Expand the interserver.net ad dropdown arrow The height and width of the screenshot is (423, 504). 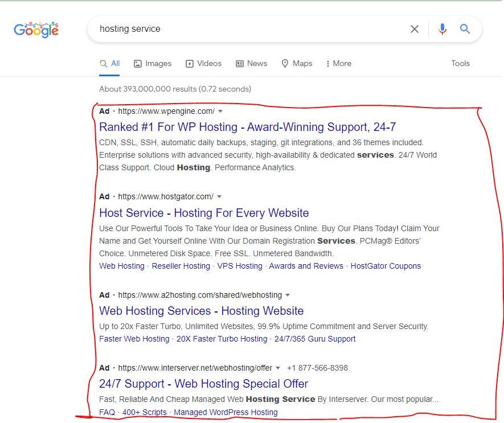click(278, 368)
